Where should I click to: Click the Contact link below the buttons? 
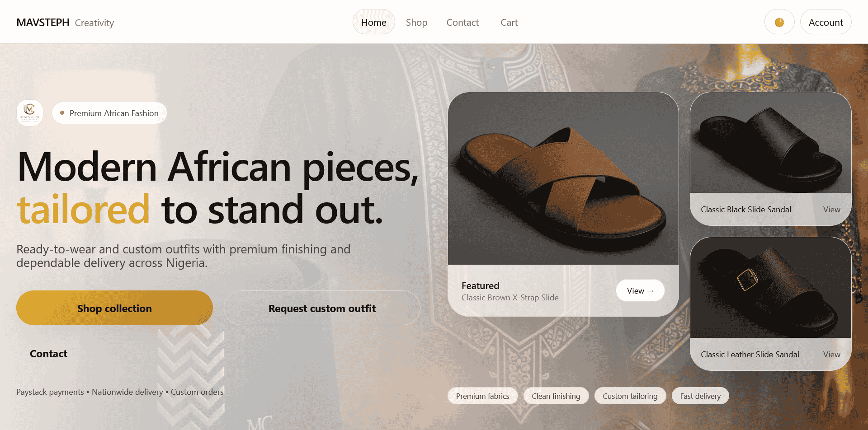48,354
